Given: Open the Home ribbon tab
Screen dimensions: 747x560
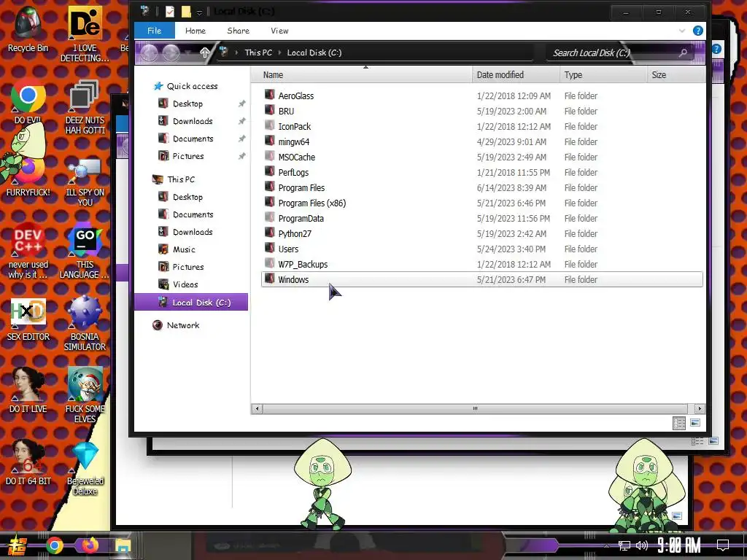Looking at the screenshot, I should [x=196, y=31].
